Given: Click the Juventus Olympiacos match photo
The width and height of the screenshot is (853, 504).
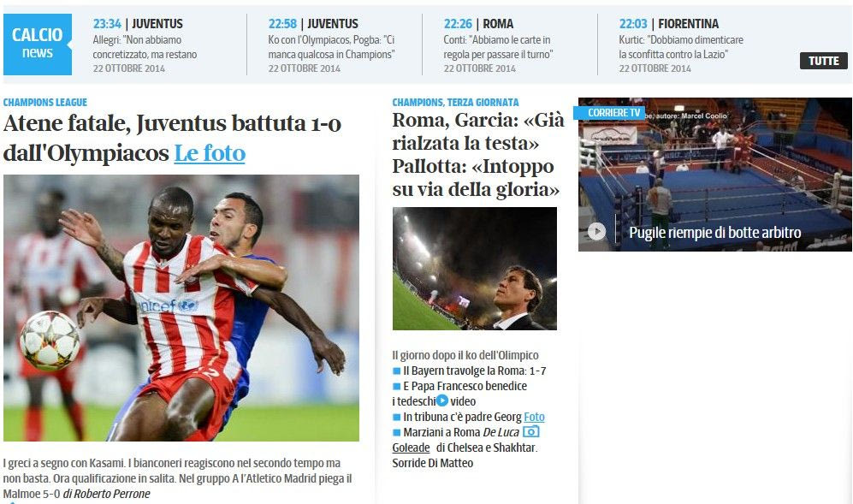Looking at the screenshot, I should coord(181,308).
